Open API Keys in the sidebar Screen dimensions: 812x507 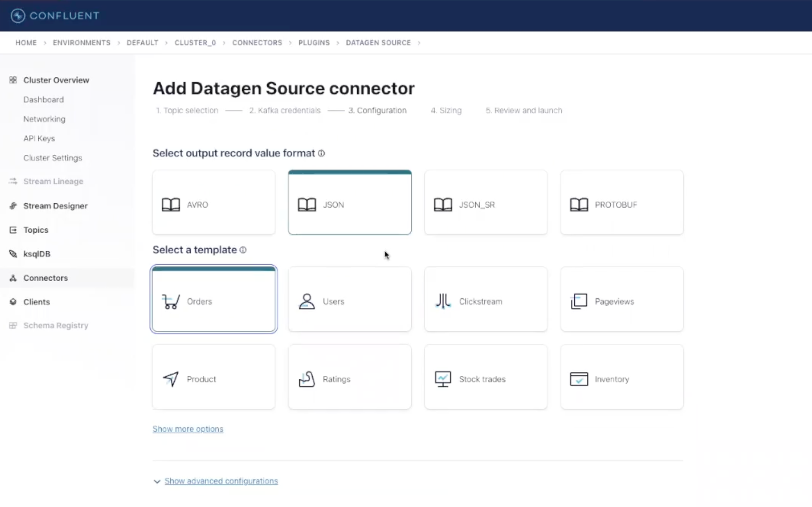[39, 138]
